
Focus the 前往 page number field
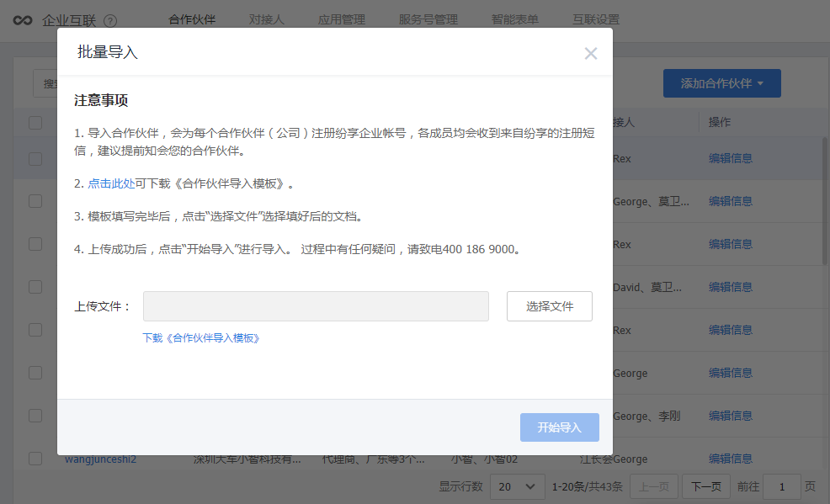click(782, 486)
